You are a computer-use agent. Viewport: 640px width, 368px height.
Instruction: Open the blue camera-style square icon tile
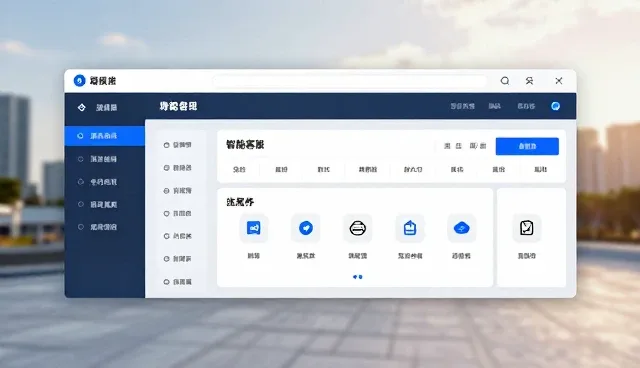pos(253,228)
